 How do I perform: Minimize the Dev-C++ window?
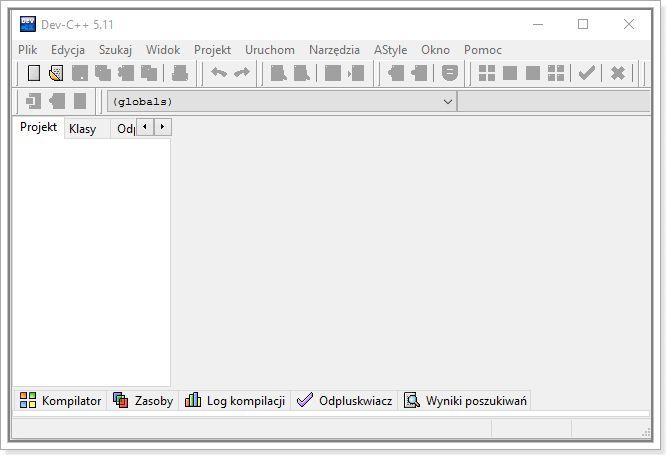[538, 24]
